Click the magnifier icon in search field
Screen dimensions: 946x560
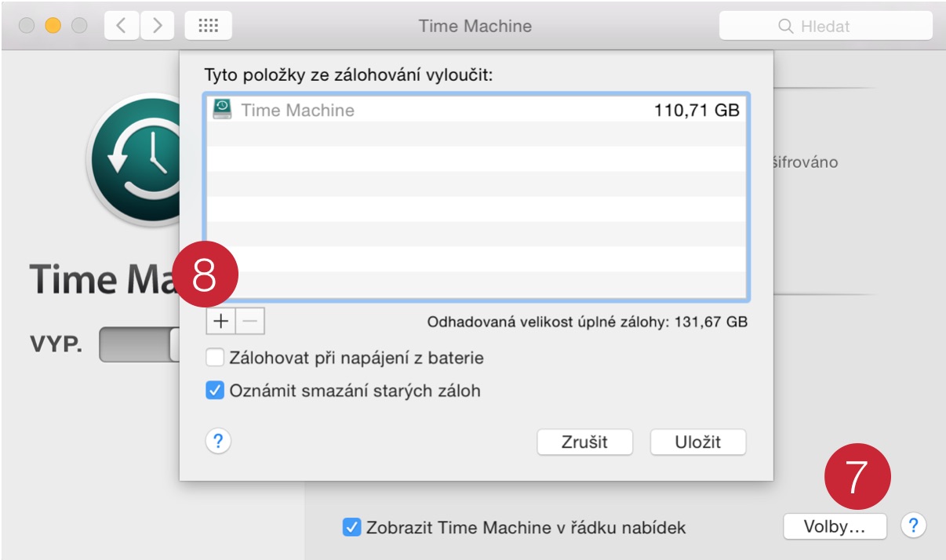pos(785,27)
